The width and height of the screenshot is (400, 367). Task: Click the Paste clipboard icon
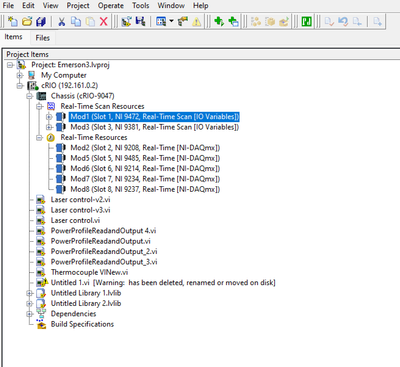(90, 22)
